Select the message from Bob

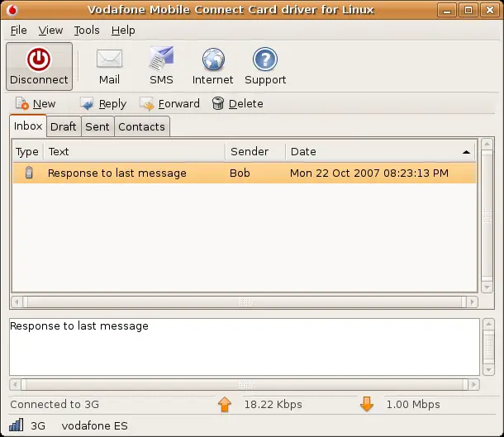[x=245, y=173]
